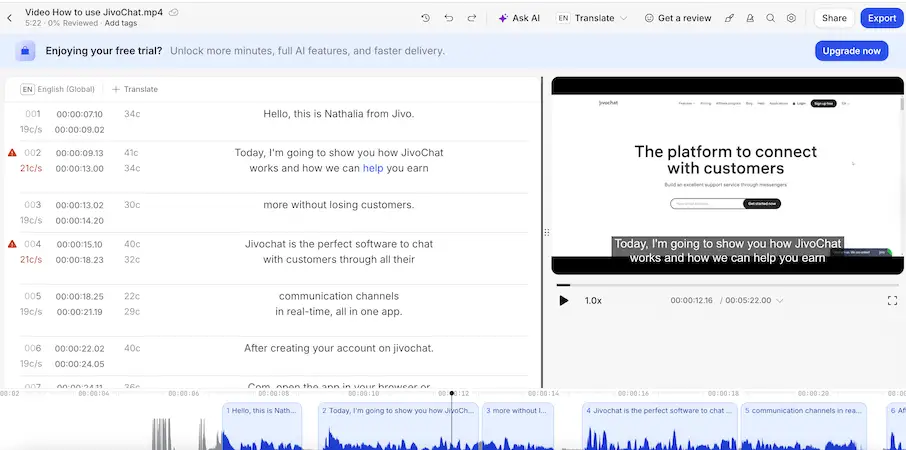
Task: Click start timecode 00:00:09.13
Action: [80, 153]
